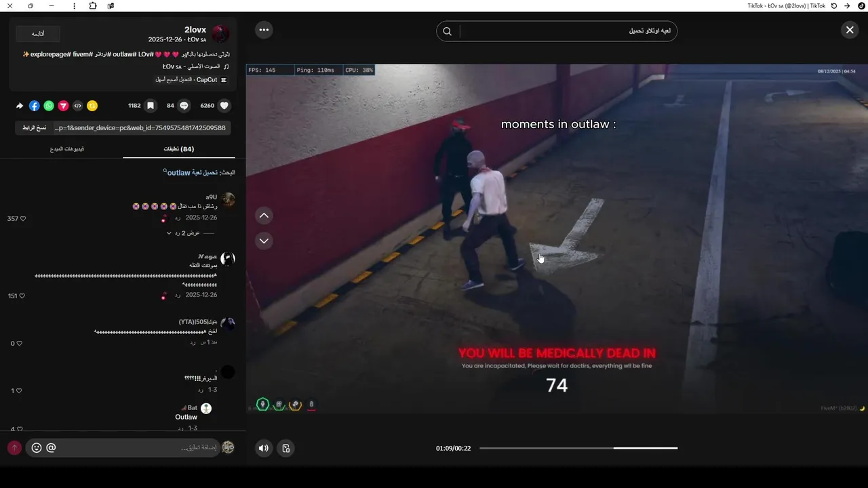Open the three-dot more menu above video
Viewport: 868px width, 488px height.
pos(264,30)
